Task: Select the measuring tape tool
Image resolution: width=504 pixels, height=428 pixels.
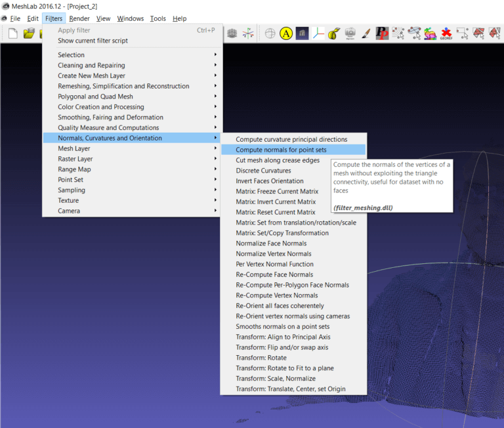Action: pyautogui.click(x=334, y=33)
